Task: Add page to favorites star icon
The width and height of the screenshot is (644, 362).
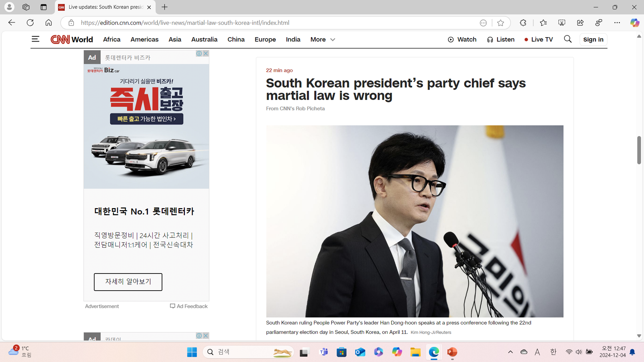Action: 500,23
